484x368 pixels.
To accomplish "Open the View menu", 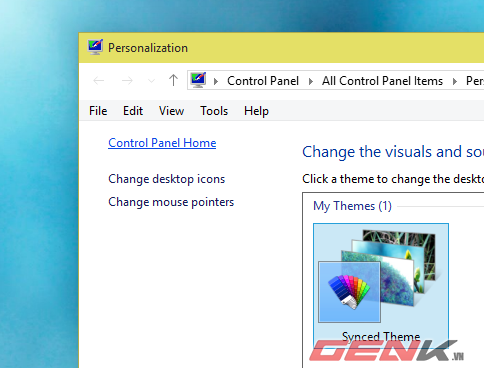I will coord(171,111).
